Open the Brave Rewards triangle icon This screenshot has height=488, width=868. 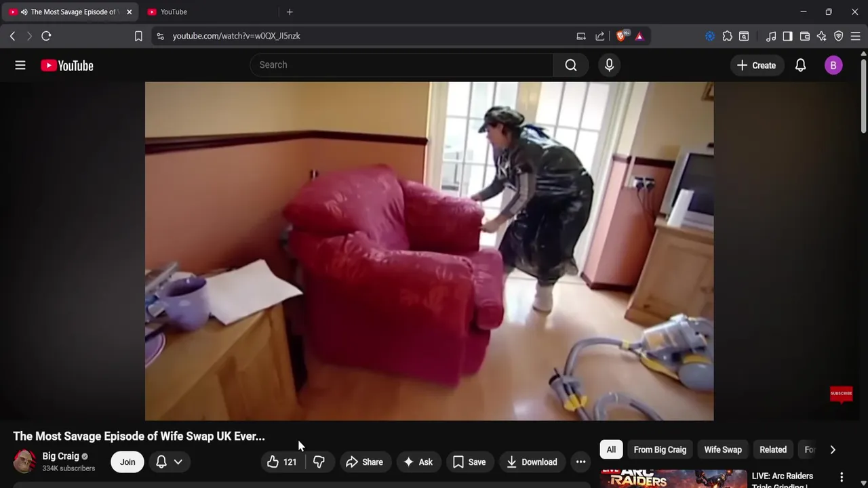(x=639, y=36)
